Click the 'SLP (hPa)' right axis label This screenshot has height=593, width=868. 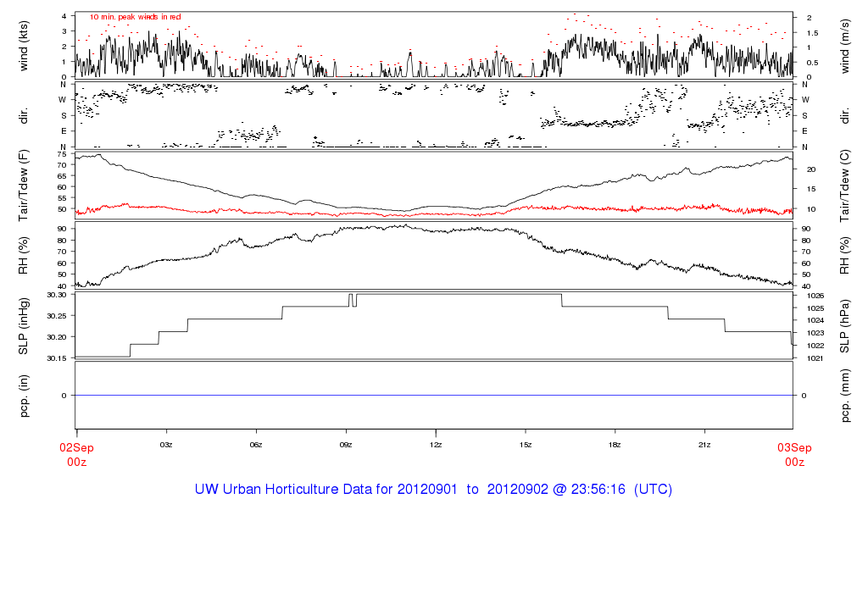(x=846, y=326)
